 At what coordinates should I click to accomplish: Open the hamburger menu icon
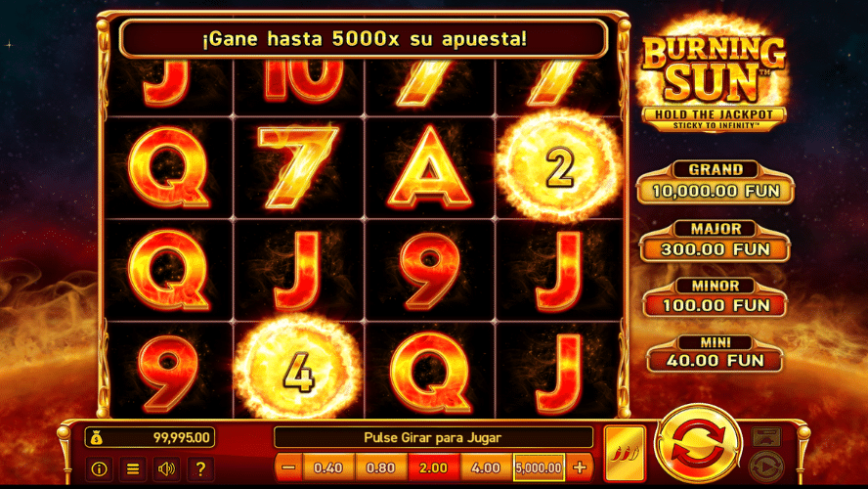tap(133, 469)
